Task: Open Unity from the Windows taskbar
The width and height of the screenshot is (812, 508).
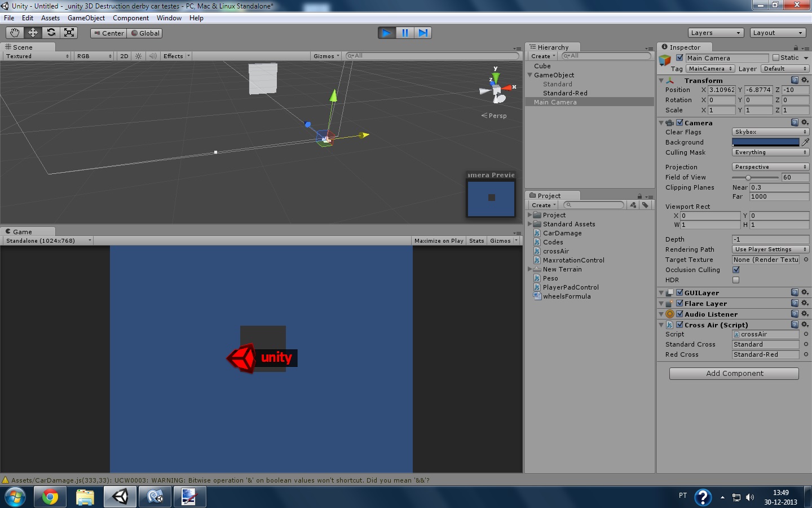Action: [120, 497]
